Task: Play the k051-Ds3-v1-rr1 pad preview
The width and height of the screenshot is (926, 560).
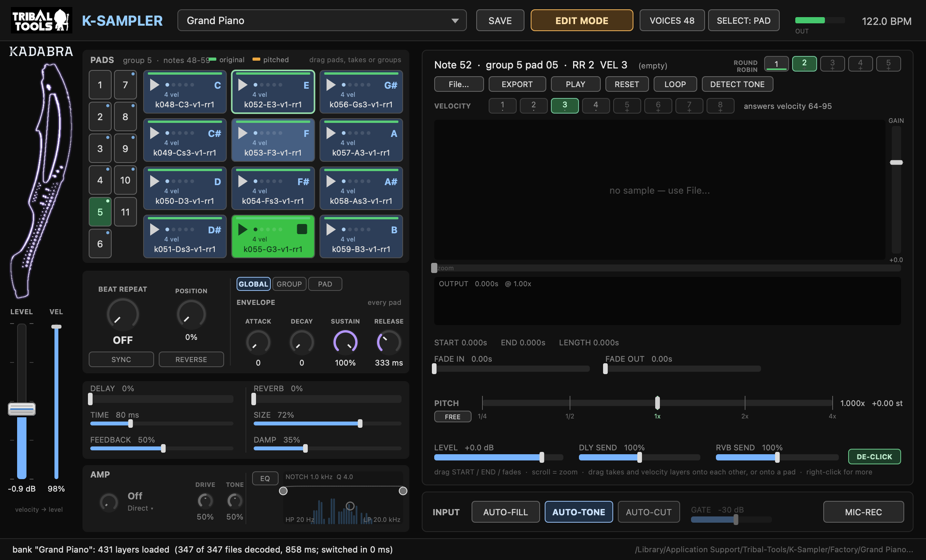Action: click(154, 229)
